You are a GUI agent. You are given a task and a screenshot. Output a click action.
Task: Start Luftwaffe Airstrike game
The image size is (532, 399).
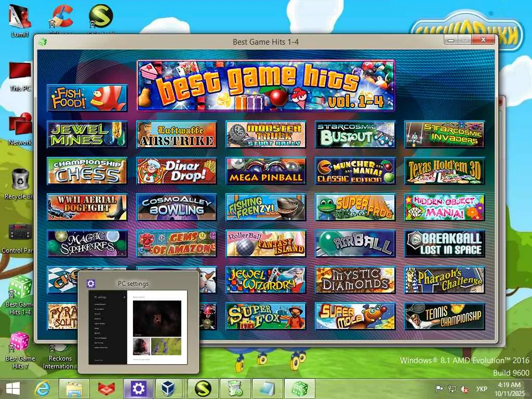[177, 135]
